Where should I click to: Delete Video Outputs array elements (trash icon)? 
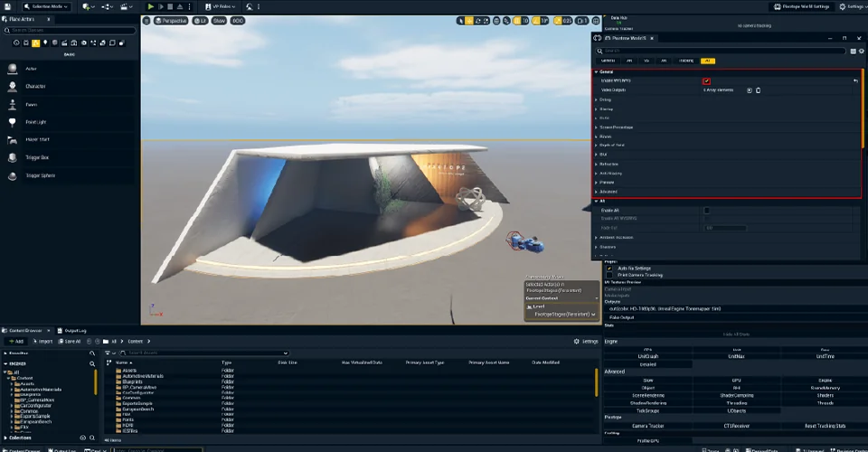tap(758, 90)
